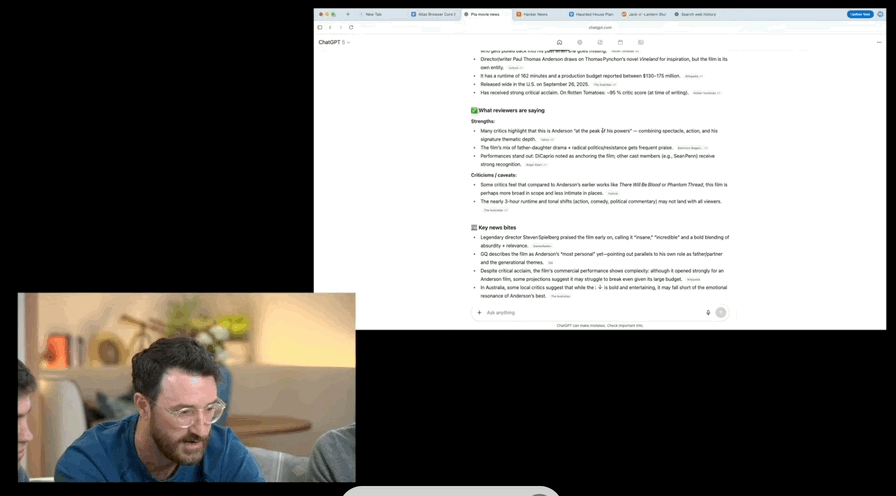This screenshot has height=496, width=896.
Task: Toggle the sidebar icon left of back arrow
Action: click(320, 27)
